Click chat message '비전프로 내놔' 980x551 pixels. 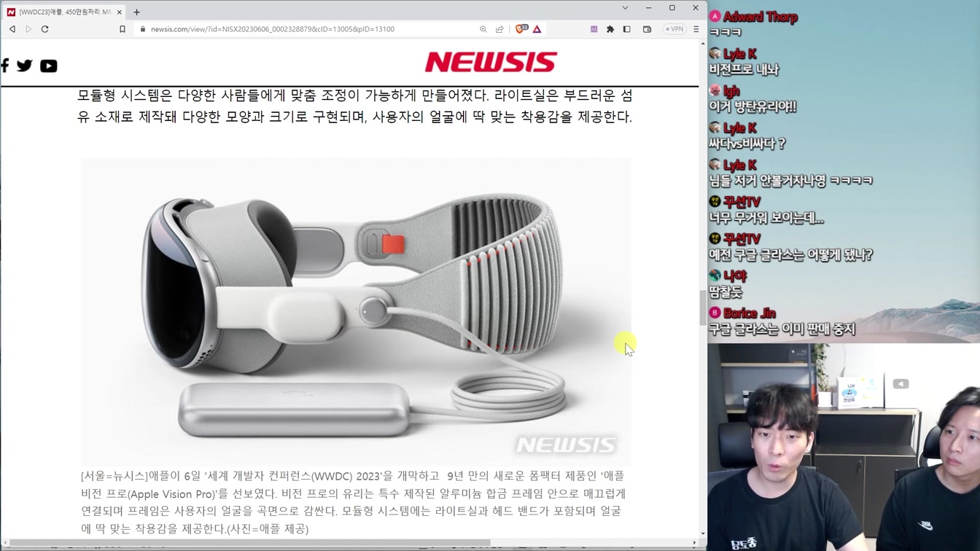point(744,70)
